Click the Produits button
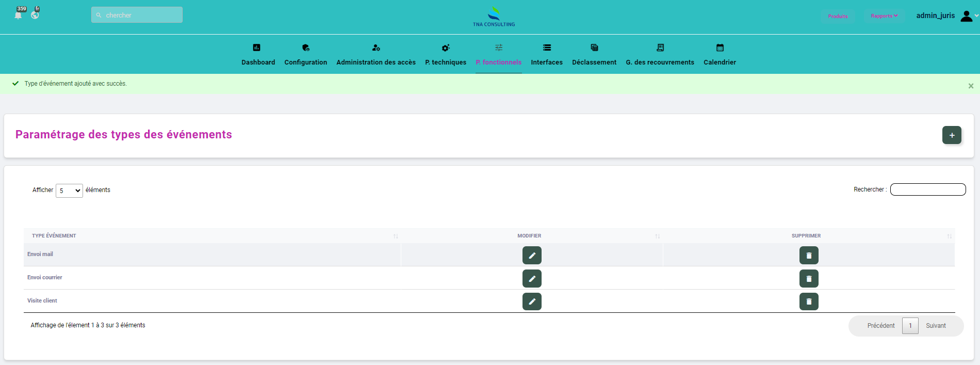This screenshot has height=365, width=980. [x=838, y=17]
